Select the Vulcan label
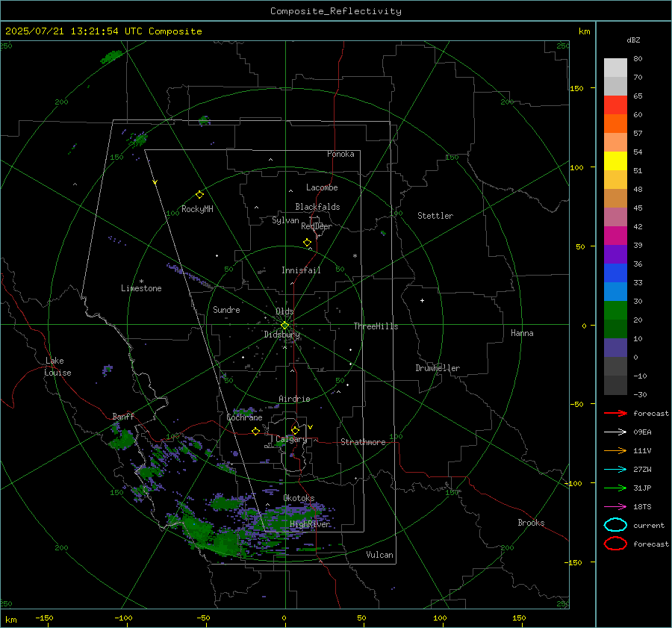The height and width of the screenshot is (628, 672). point(379,555)
